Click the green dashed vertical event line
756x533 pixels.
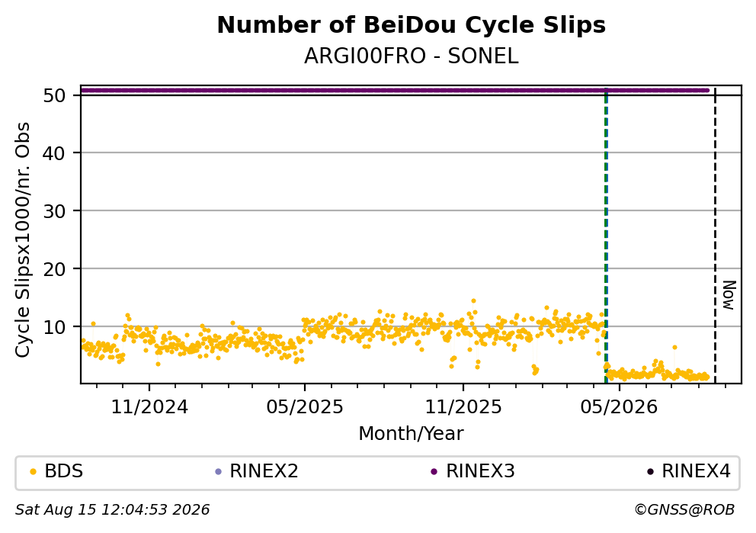coord(606,236)
